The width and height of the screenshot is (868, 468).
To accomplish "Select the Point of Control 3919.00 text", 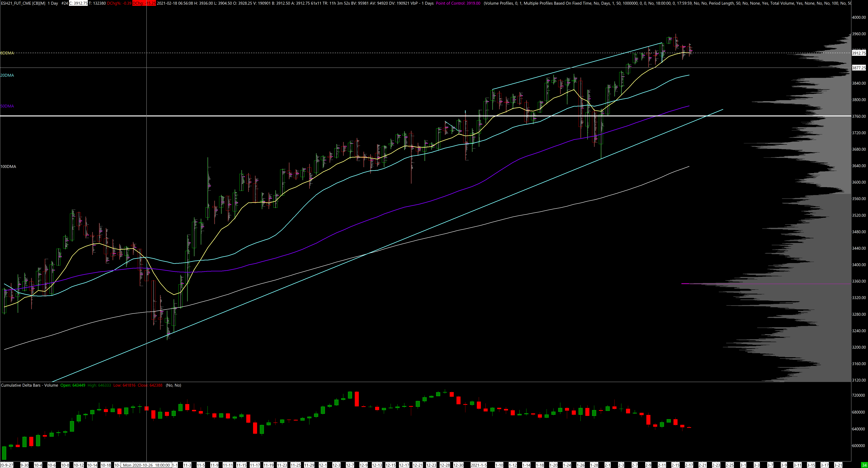I will coord(458,3).
